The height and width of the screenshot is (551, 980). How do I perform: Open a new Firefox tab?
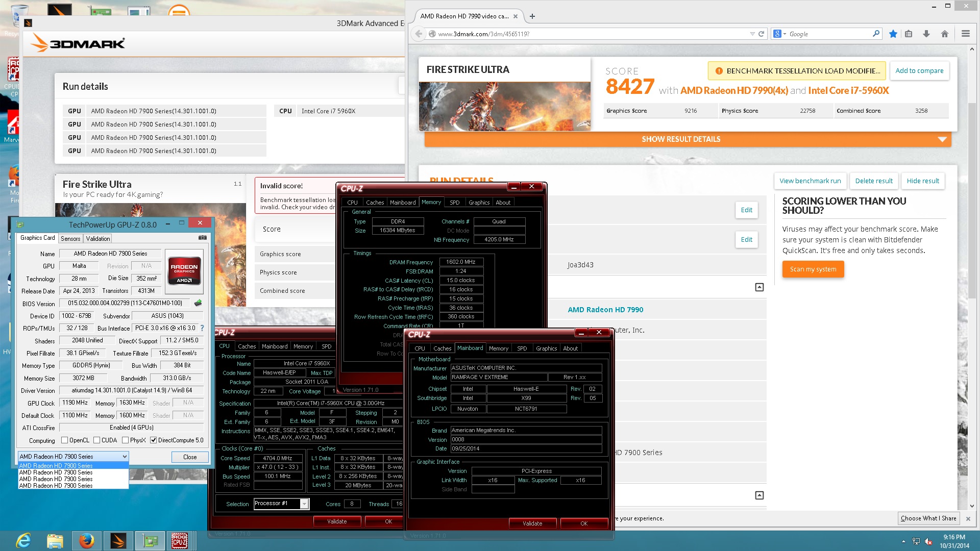click(x=532, y=16)
